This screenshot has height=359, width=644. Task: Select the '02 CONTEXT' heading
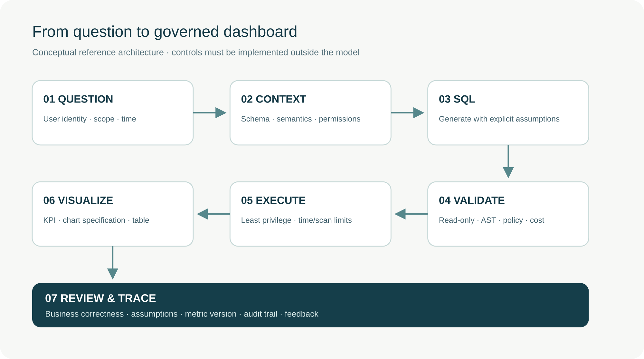click(x=274, y=99)
